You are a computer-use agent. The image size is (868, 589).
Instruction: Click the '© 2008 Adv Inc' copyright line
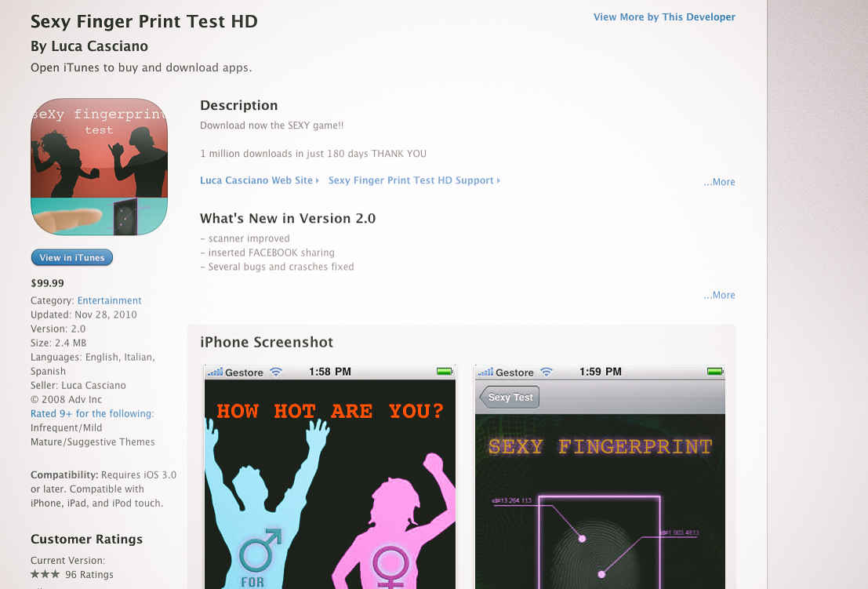[x=67, y=400]
